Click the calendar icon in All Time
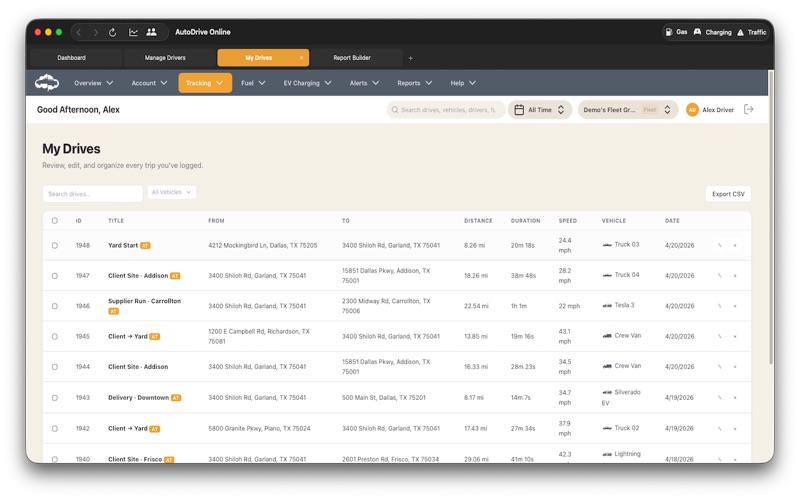Image resolution: width=800 pixels, height=500 pixels. pos(519,110)
